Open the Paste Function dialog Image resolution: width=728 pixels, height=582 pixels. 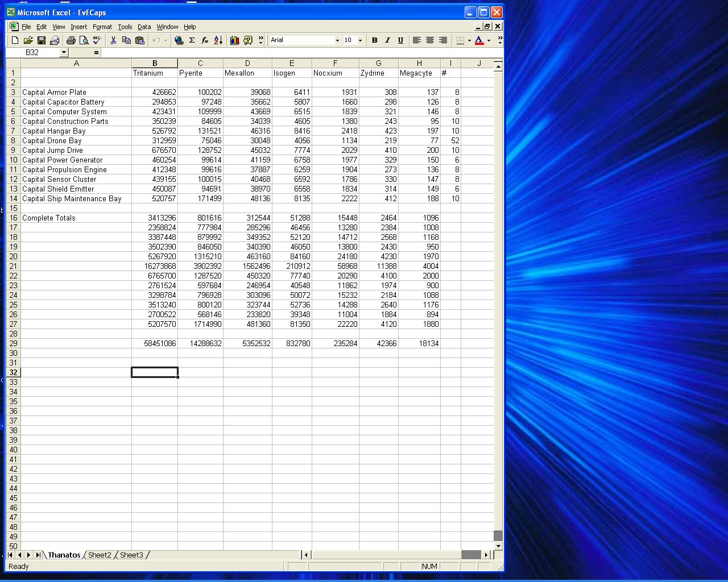click(205, 40)
